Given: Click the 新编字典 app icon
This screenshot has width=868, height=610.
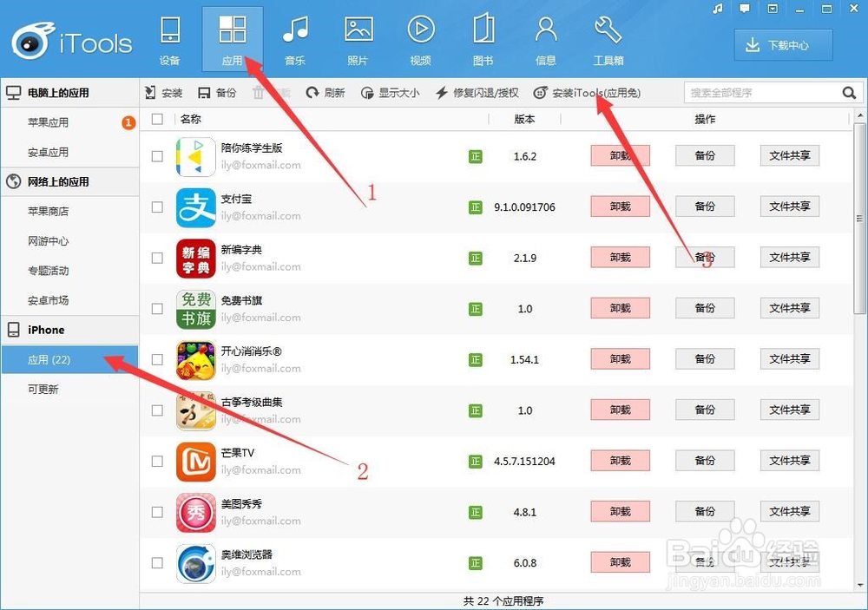Looking at the screenshot, I should (x=196, y=259).
